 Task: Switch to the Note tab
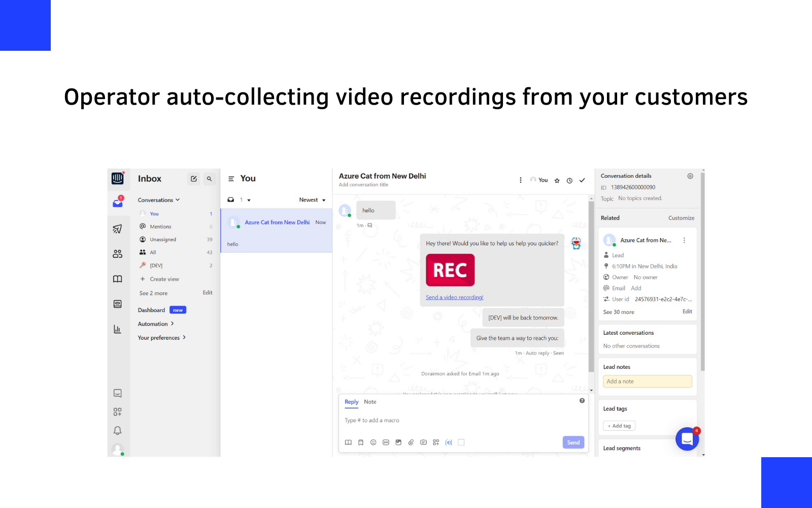[370, 402]
